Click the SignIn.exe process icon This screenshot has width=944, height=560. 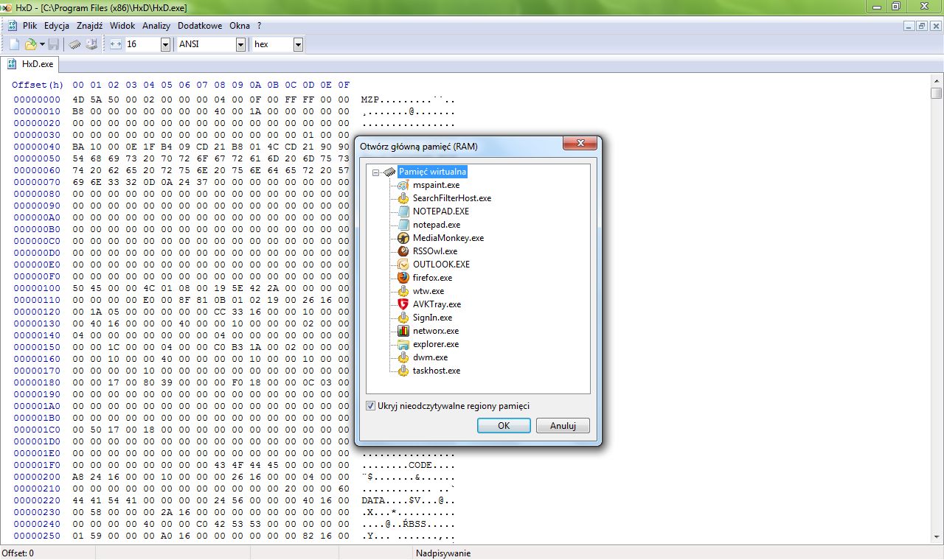click(x=403, y=318)
